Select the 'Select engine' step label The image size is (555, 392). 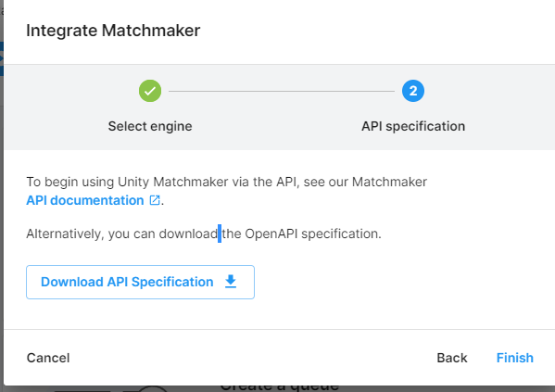point(150,126)
